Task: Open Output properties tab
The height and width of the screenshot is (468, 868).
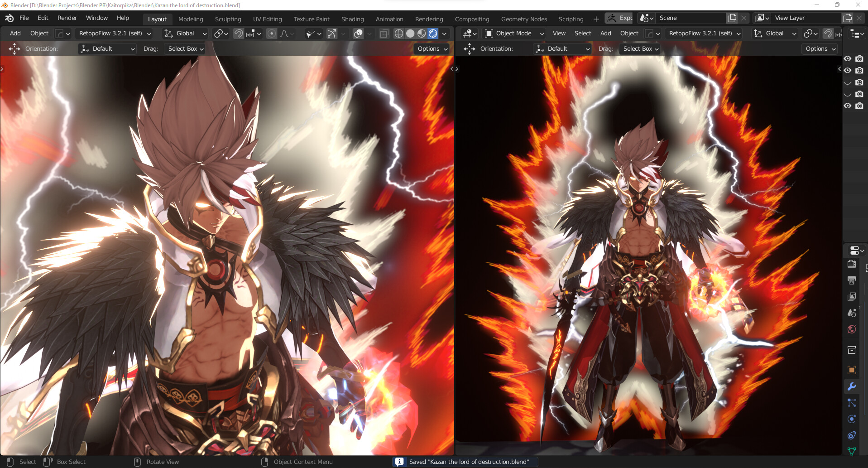Action: pyautogui.click(x=852, y=280)
